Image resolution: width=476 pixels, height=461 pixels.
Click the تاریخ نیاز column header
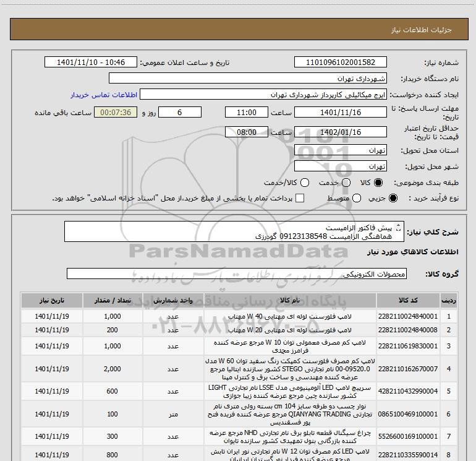click(x=51, y=300)
